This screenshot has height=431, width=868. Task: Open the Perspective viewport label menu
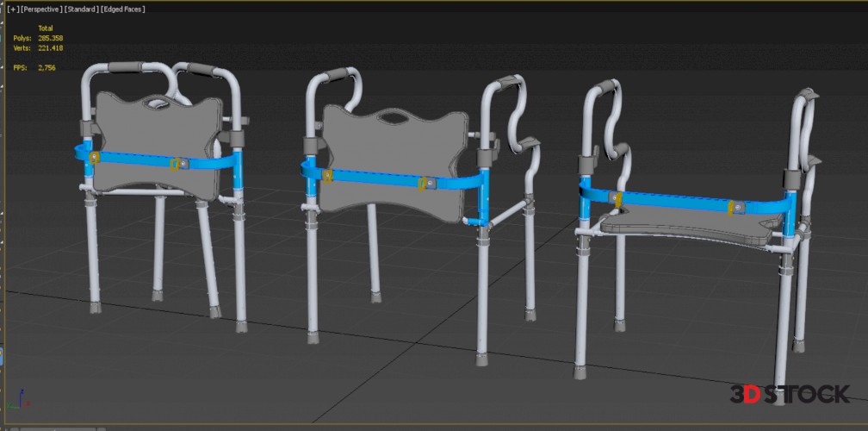(x=41, y=9)
